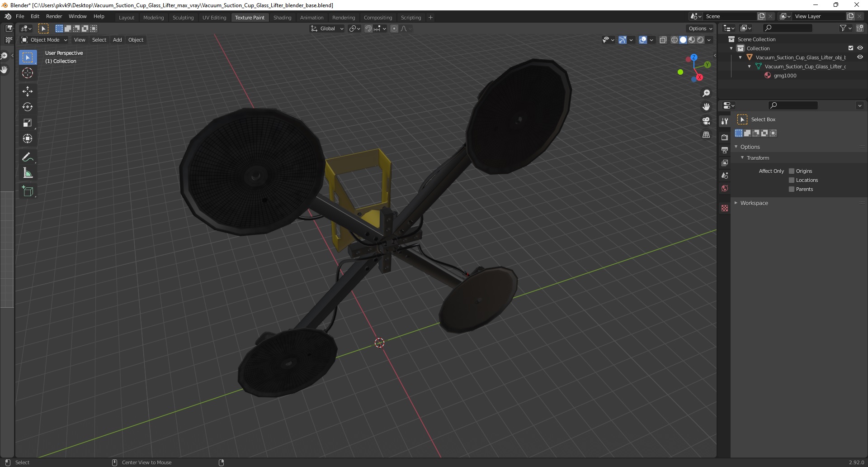This screenshot has width=868, height=467.
Task: Switch to the Layout workspace tab
Action: [x=127, y=17]
